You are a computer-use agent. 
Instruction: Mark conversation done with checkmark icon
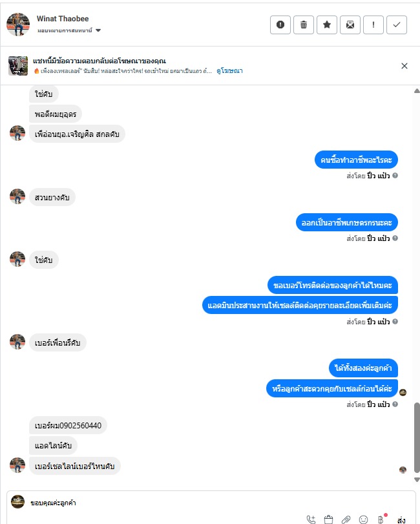coord(397,25)
